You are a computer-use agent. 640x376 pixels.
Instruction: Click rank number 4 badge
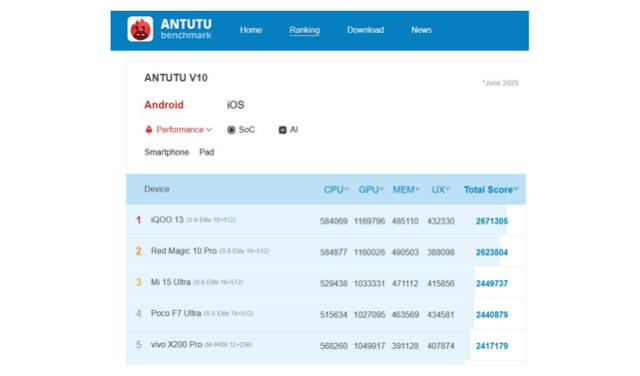(138, 314)
